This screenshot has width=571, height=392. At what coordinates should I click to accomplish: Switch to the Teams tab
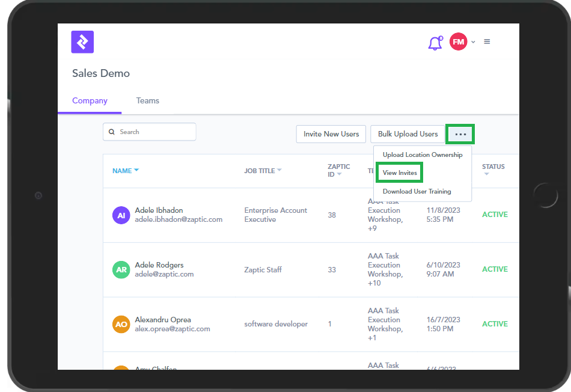coord(147,101)
